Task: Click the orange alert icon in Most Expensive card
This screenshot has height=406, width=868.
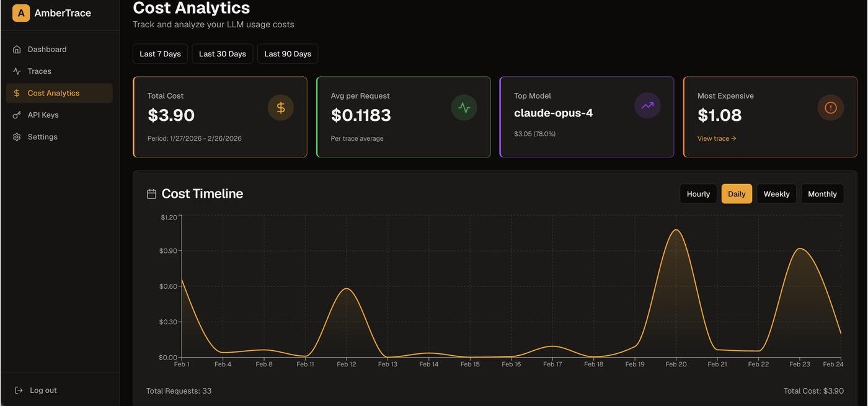Action: (830, 108)
